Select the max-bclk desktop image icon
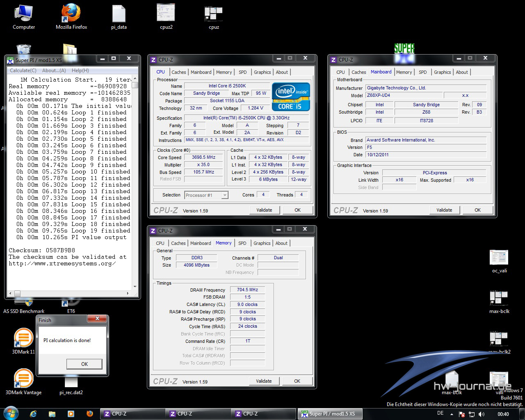 click(x=500, y=302)
